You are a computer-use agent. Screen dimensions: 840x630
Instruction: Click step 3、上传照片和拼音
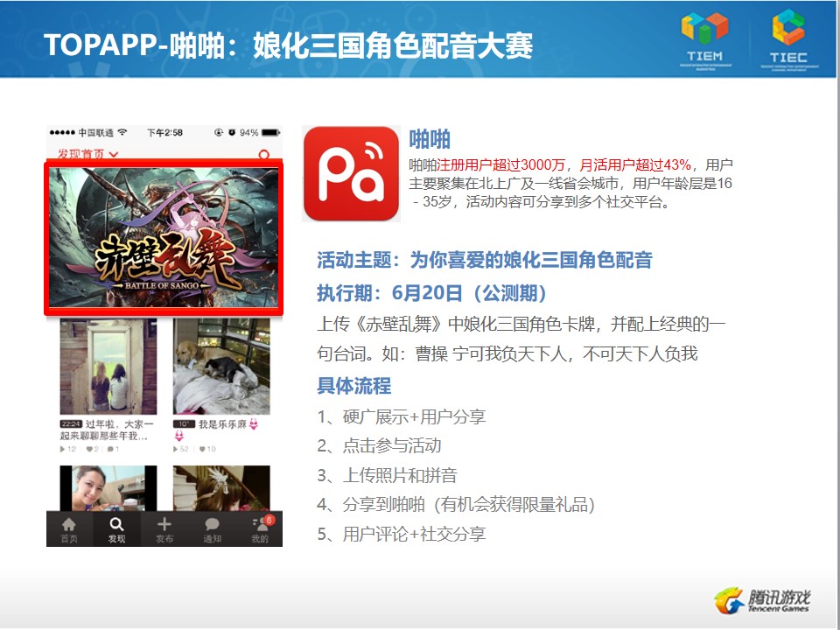(388, 475)
